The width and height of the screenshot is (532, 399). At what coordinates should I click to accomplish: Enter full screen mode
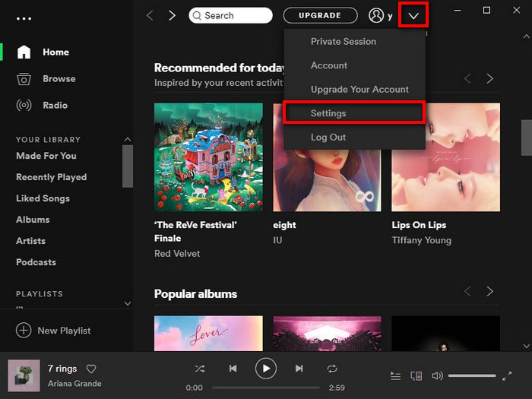507,376
